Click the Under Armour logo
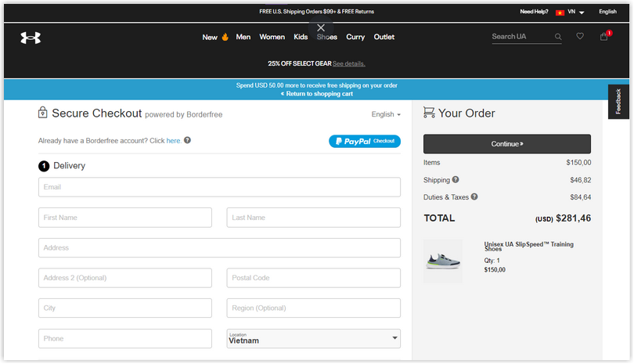This screenshot has width=634, height=364. coord(31,38)
